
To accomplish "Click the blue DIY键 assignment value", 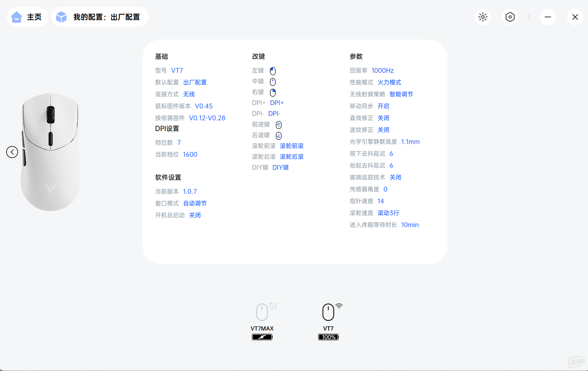I will (x=280, y=167).
